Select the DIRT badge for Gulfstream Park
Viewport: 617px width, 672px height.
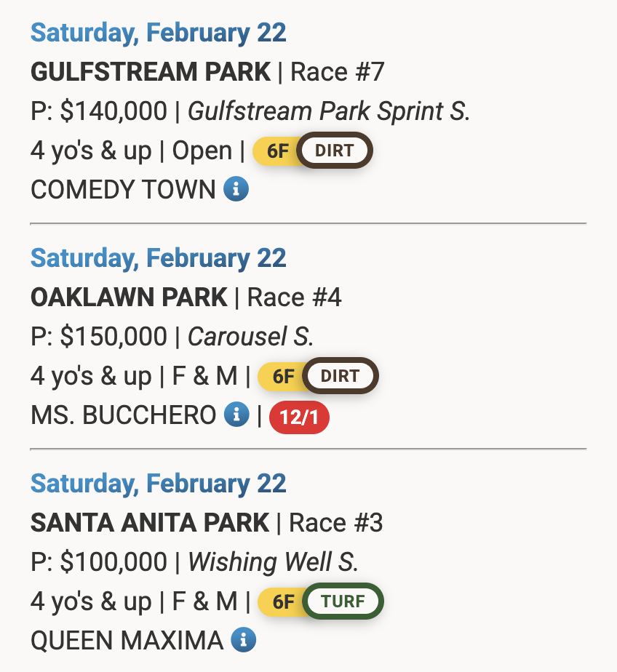(x=334, y=151)
